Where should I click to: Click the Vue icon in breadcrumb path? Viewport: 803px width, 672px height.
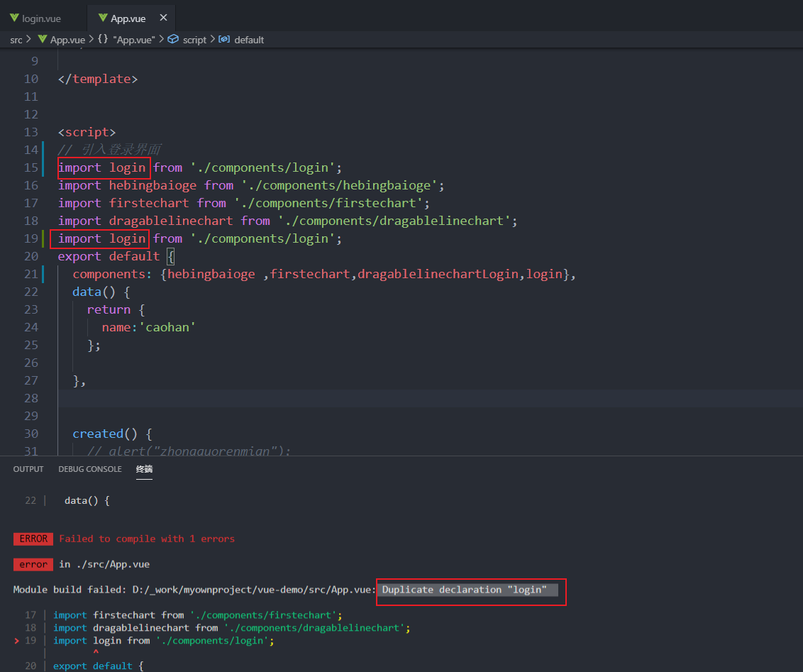click(43, 40)
